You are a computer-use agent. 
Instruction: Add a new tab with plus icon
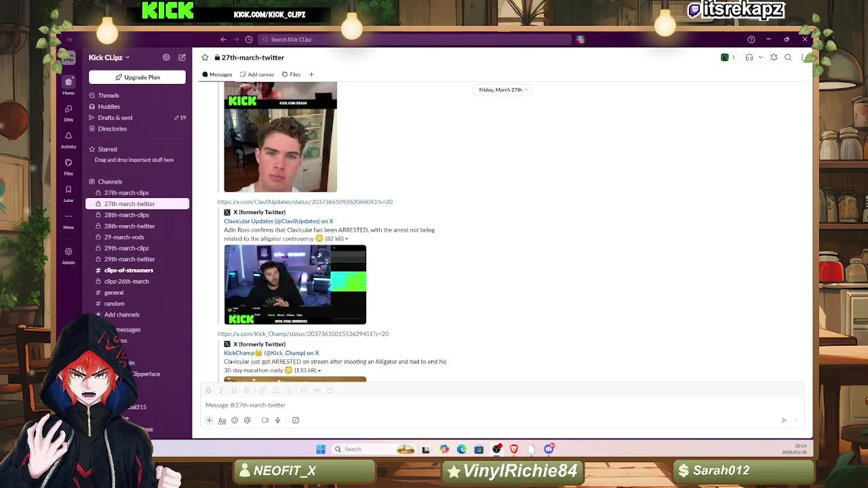click(311, 75)
